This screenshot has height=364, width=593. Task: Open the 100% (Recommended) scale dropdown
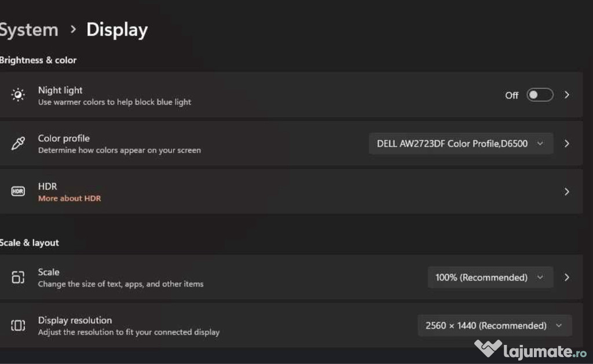[490, 277]
